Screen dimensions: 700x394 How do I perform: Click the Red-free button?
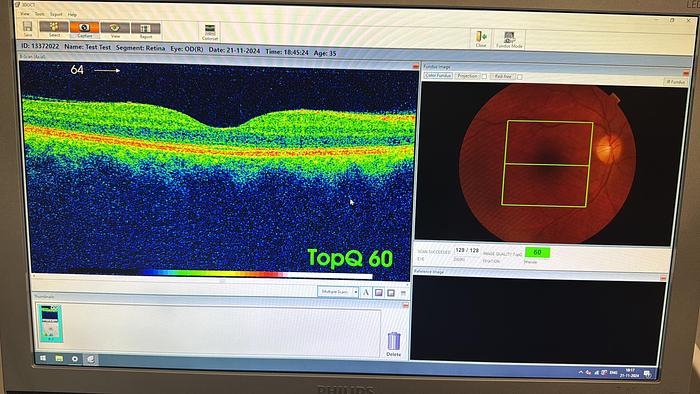[503, 77]
